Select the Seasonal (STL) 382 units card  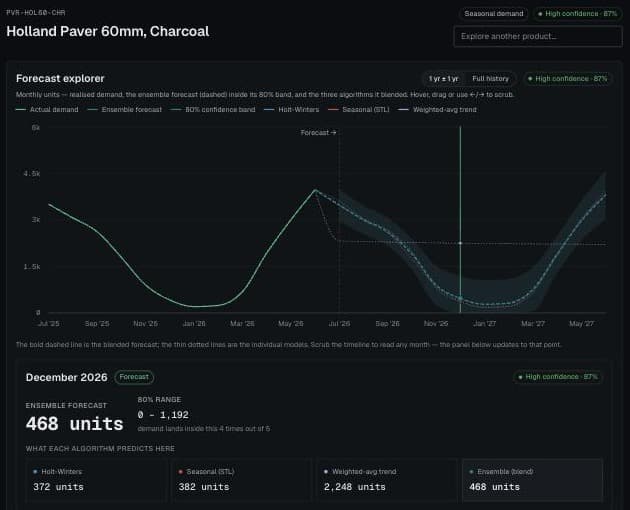[x=242, y=480]
